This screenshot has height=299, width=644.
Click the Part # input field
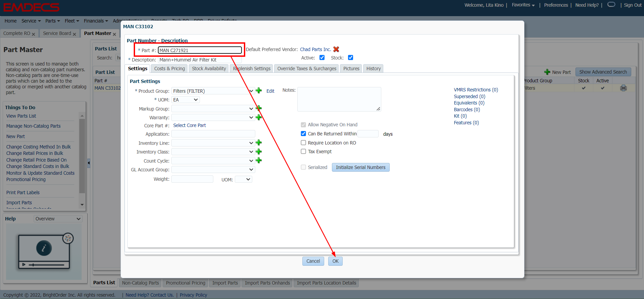pyautogui.click(x=200, y=50)
